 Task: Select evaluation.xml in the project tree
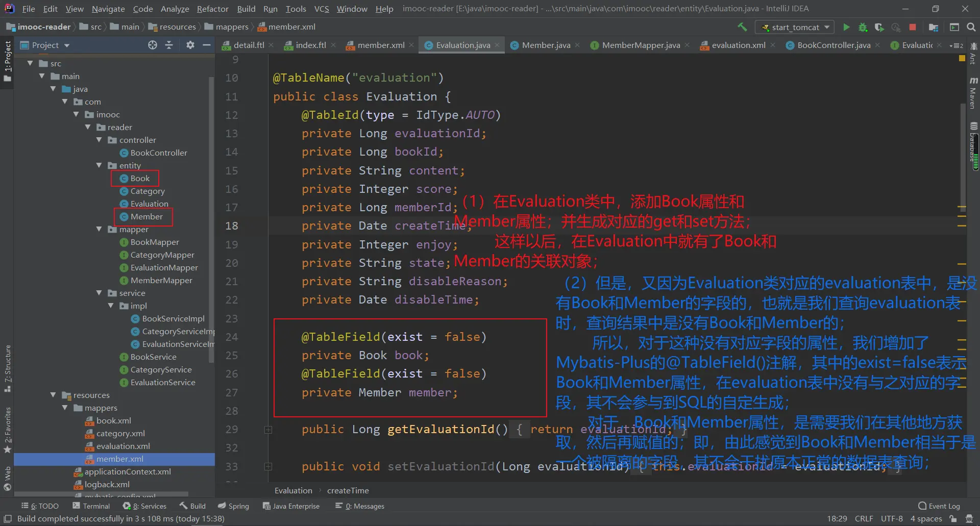(123, 446)
